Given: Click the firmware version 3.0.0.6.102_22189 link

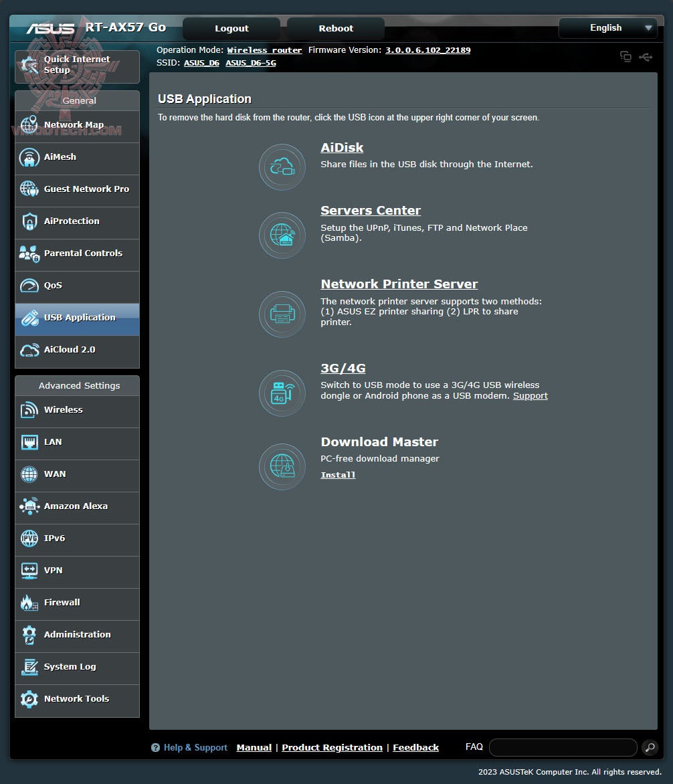Looking at the screenshot, I should [x=428, y=50].
